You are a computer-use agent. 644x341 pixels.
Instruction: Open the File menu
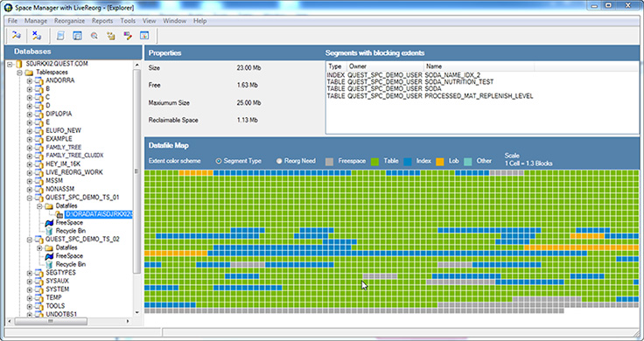[13, 21]
